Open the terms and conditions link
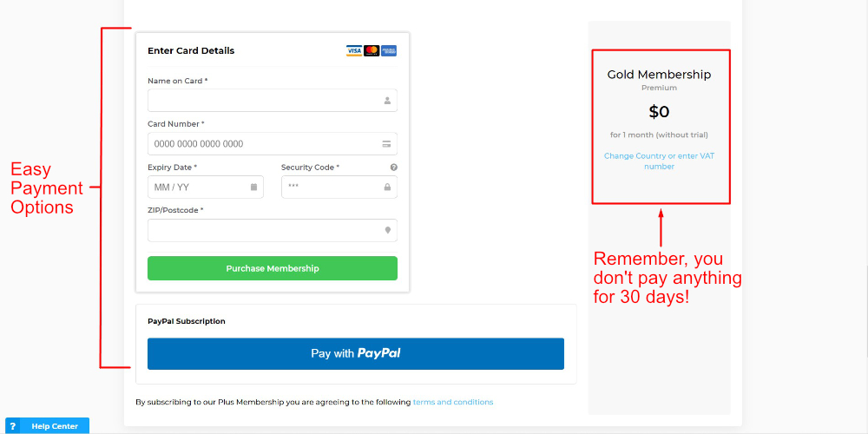The width and height of the screenshot is (868, 434). click(x=453, y=403)
